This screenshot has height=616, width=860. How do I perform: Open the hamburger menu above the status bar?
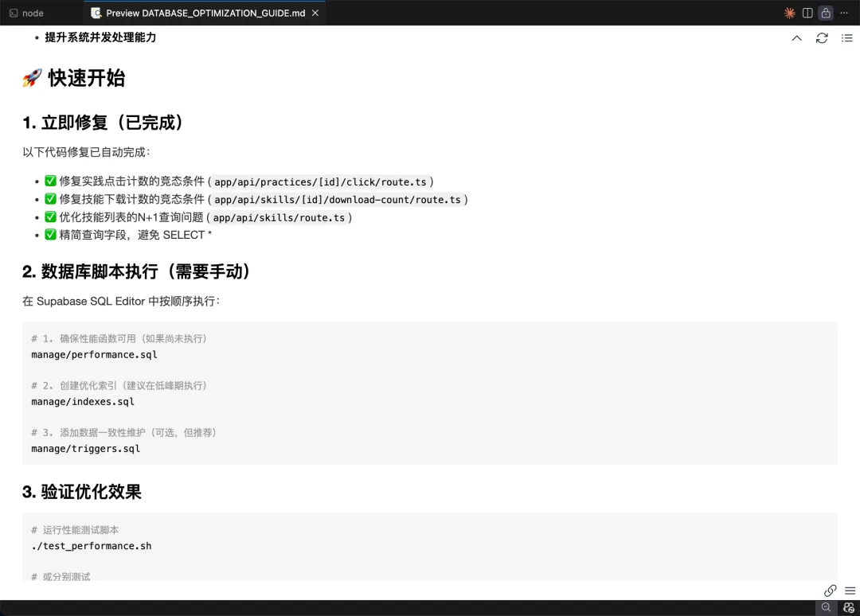click(850, 591)
